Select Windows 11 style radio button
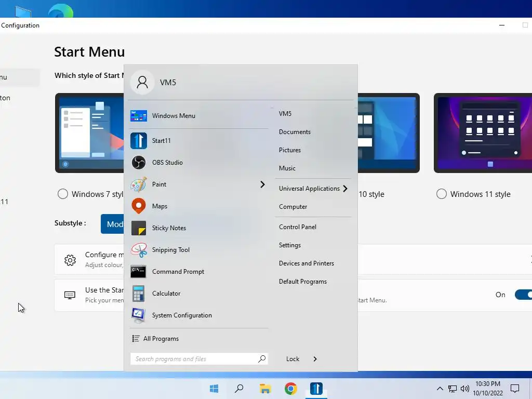Image resolution: width=532 pixels, height=399 pixels. pyautogui.click(x=442, y=194)
